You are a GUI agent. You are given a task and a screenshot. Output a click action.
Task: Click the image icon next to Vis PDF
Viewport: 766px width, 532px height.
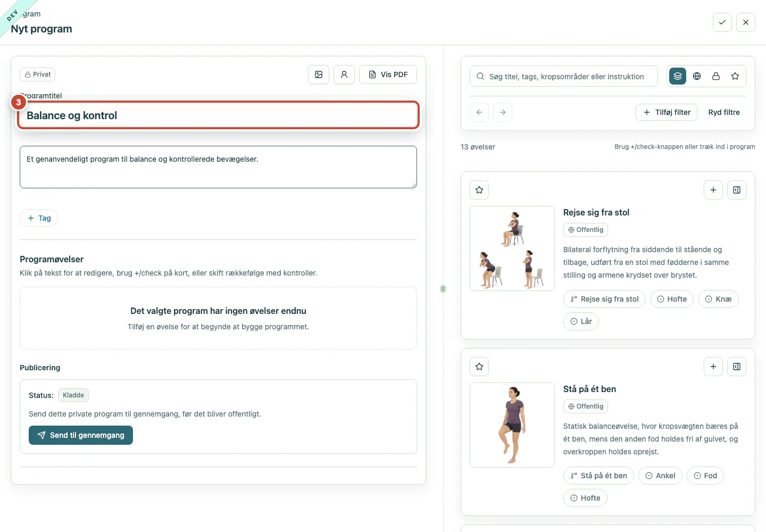[319, 74]
